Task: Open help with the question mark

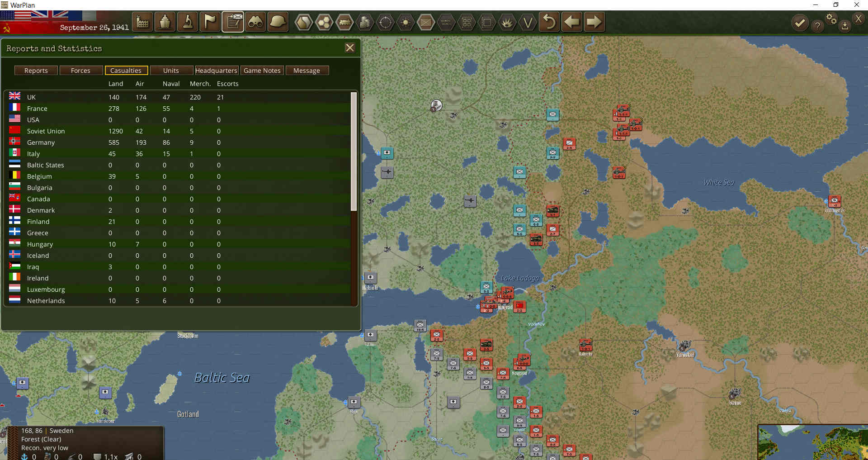Action: 817,26
